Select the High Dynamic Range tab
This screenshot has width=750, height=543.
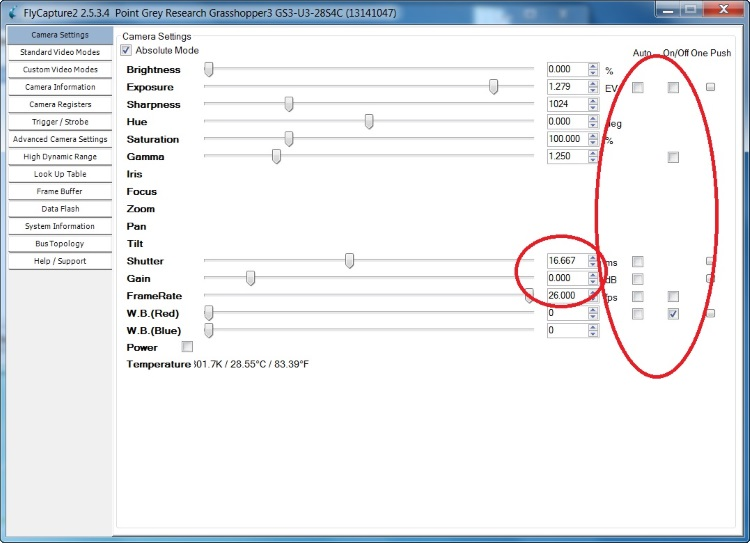pyautogui.click(x=60, y=156)
